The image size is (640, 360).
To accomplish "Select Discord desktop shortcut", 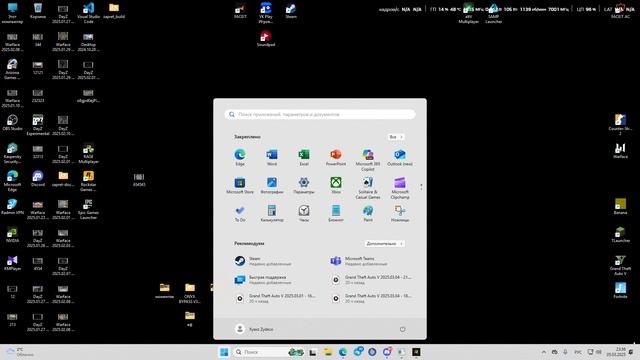I will 38,179.
